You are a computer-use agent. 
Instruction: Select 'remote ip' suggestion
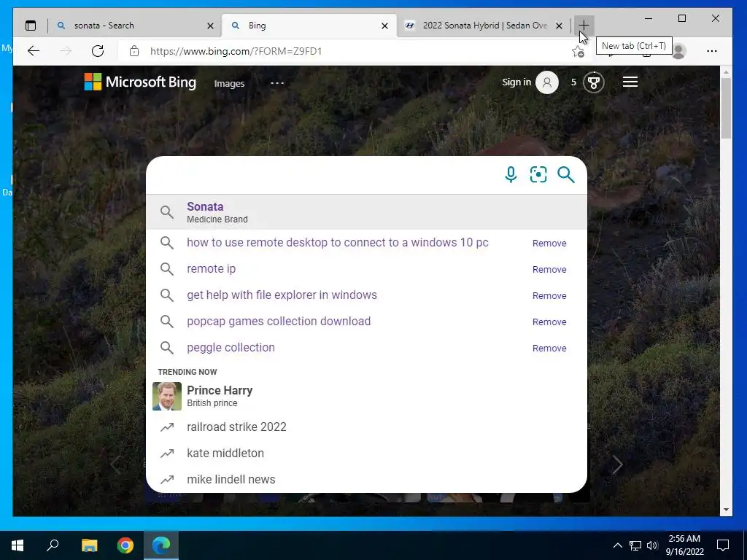coord(211,268)
